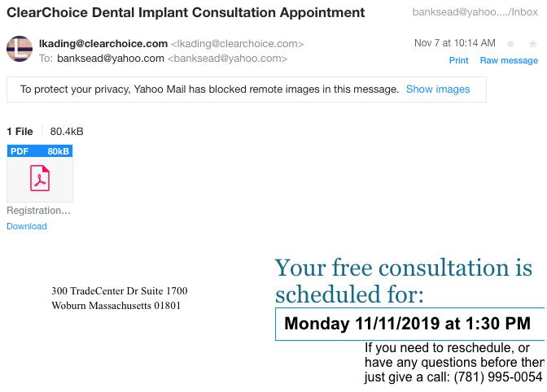Click the Monday 11/11/2019 appointment box

coord(409,324)
